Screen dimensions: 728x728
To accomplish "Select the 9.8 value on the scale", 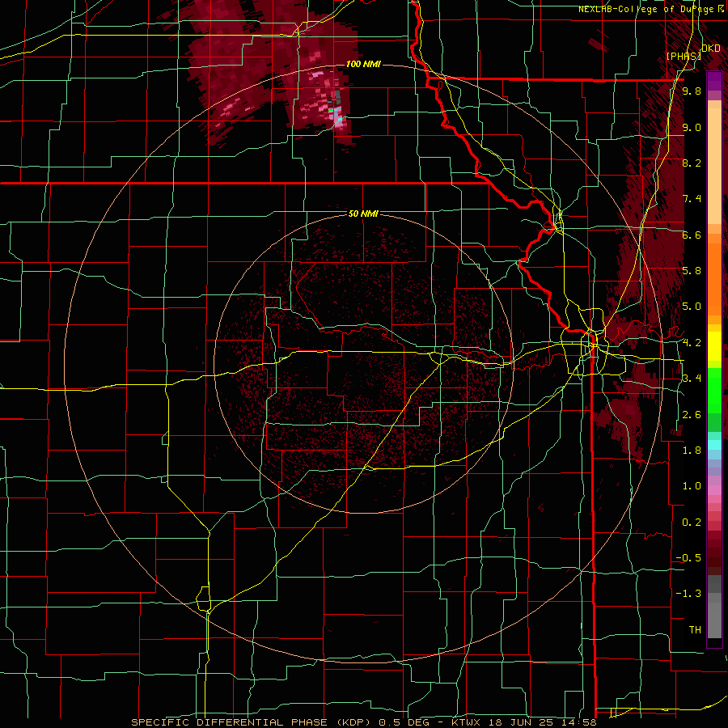I will 692,91.
